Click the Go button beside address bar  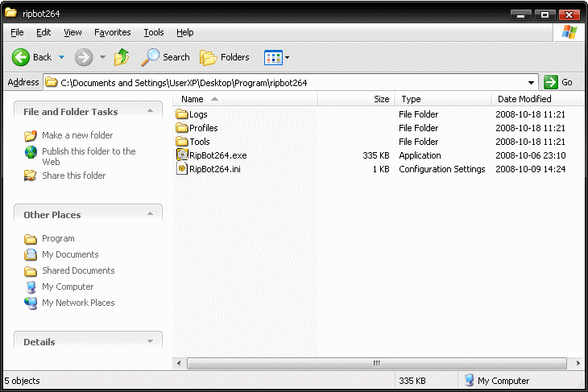click(x=559, y=82)
